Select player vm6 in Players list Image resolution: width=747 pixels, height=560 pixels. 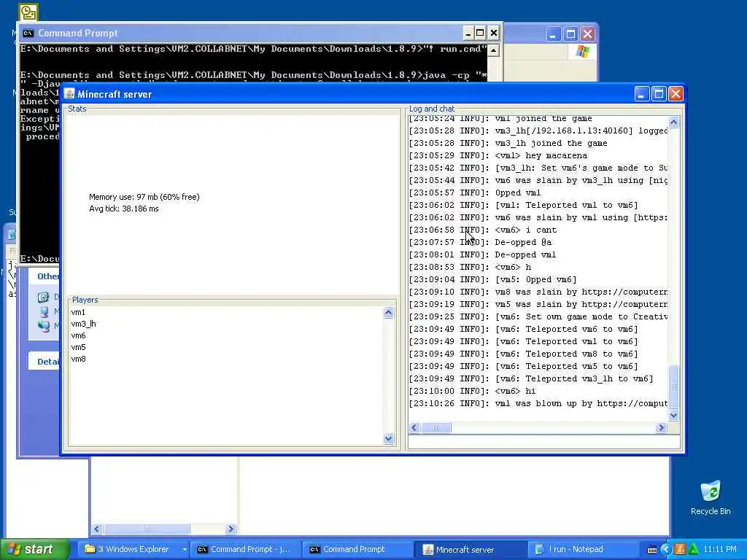78,335
